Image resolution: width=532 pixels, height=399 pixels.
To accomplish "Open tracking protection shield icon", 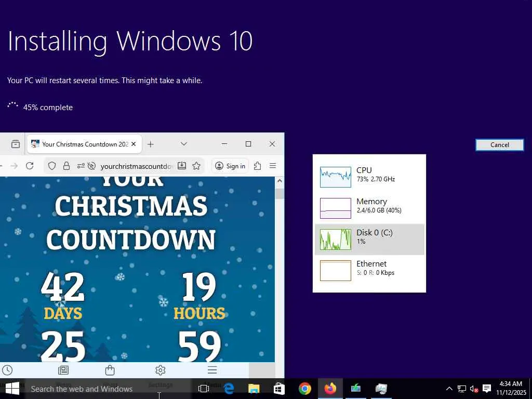I will [x=51, y=166].
